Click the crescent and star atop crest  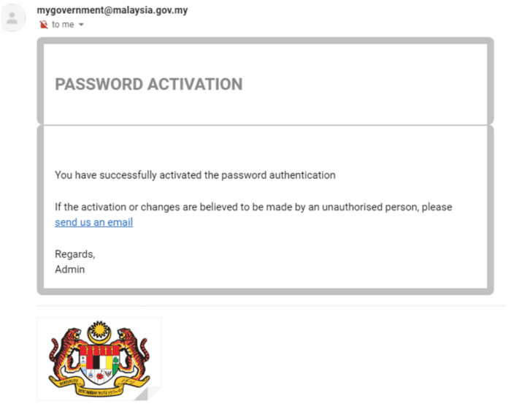(99, 334)
